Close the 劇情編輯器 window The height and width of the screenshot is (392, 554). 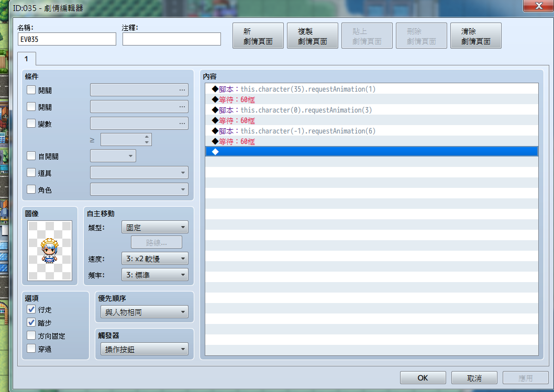pyautogui.click(x=538, y=6)
